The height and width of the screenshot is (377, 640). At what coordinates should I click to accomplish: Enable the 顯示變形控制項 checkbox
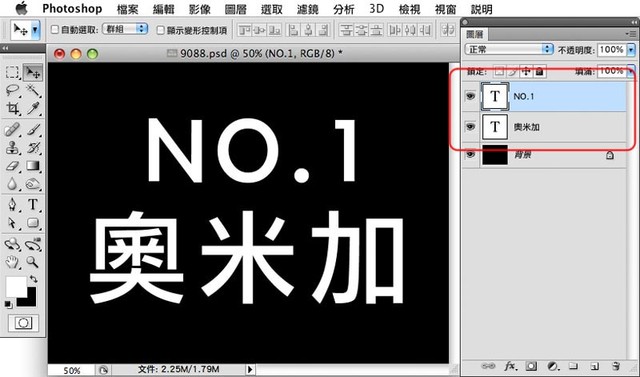[161, 30]
